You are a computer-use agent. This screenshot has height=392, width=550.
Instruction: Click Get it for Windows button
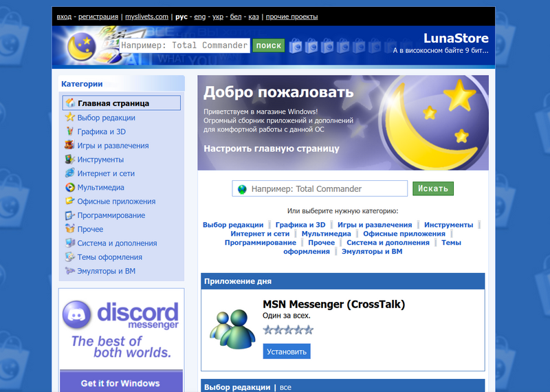[120, 382]
